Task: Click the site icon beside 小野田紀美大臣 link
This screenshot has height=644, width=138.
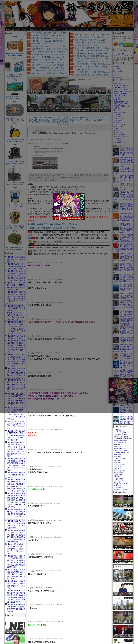Action: click(x=30, y=232)
